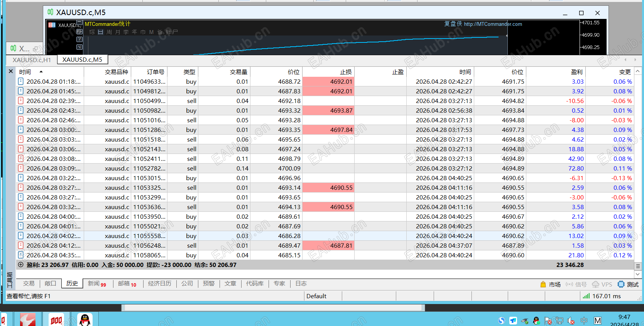The image size is (644, 326).
Task: Open the 文章 Articles tab
Action: coord(230,284)
